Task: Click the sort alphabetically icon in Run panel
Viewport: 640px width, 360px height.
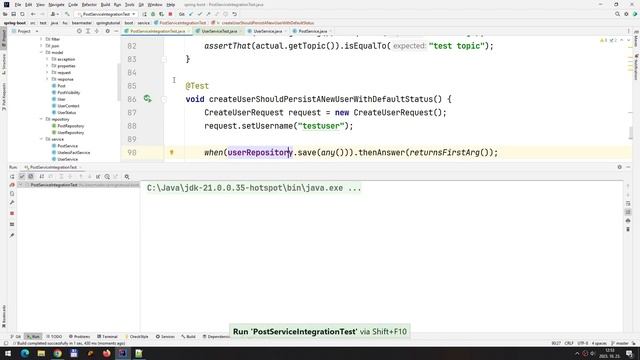Action: point(41,176)
